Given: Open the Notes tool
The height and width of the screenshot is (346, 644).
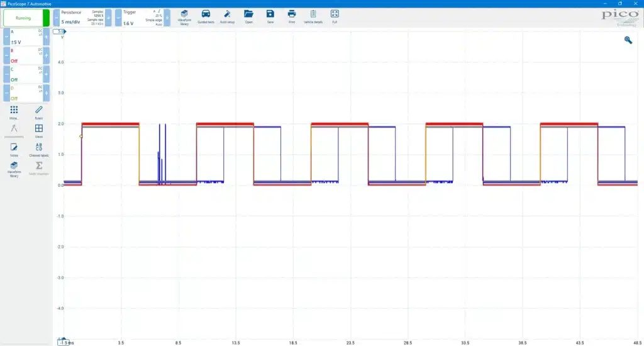Looking at the screenshot, I should click(x=14, y=150).
